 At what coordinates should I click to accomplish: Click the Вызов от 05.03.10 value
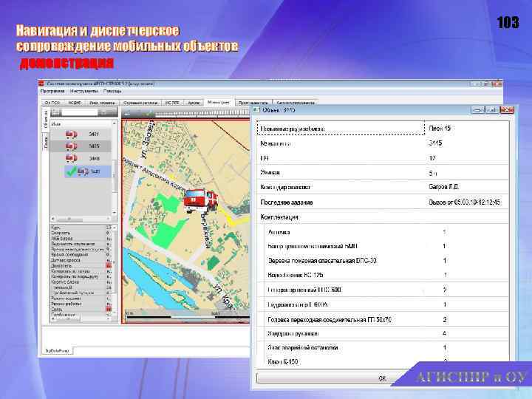click(x=464, y=202)
